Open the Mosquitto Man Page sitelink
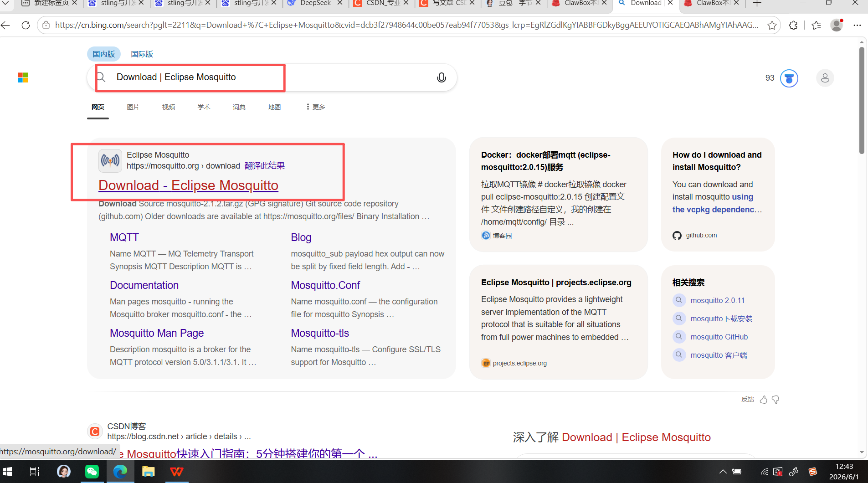 [x=157, y=333]
